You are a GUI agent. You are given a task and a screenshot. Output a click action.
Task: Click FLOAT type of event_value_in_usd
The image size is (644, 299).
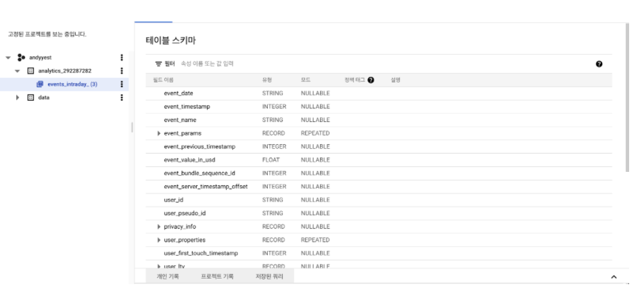[x=271, y=160]
